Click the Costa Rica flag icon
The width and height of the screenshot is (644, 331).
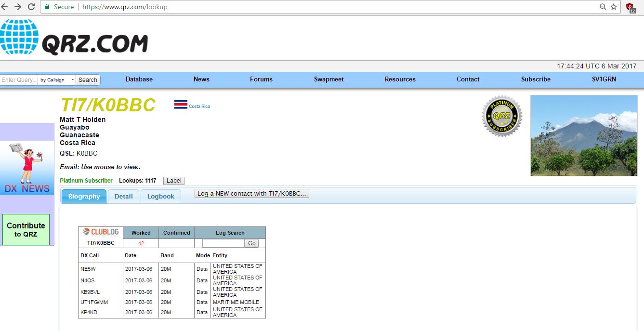(x=181, y=104)
